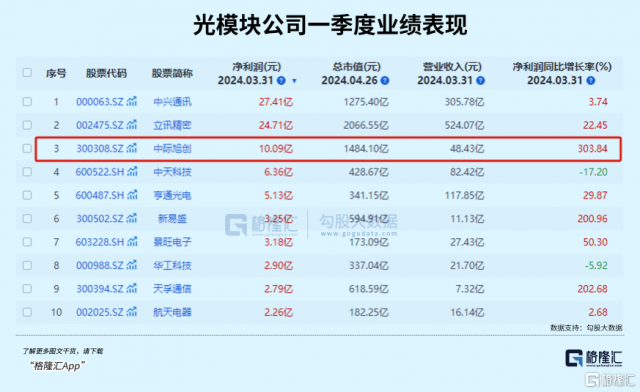Open stock code link 603228.SH
Viewport: 640px width, 392px height.
point(100,242)
